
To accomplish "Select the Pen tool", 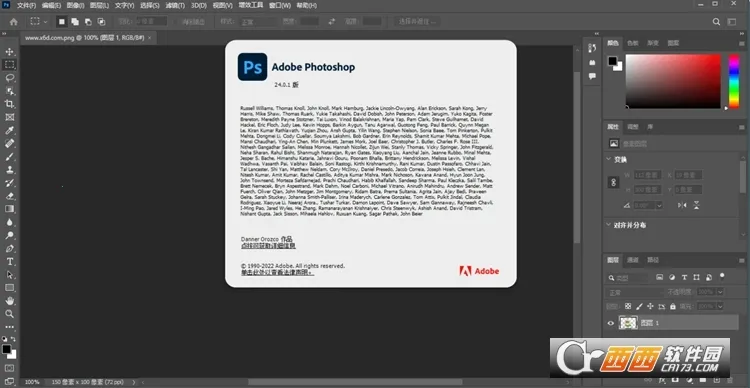I will coord(10,248).
